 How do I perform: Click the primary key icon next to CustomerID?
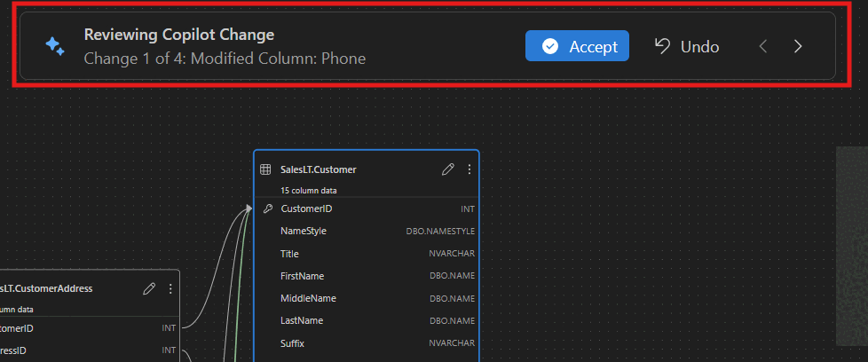point(268,209)
